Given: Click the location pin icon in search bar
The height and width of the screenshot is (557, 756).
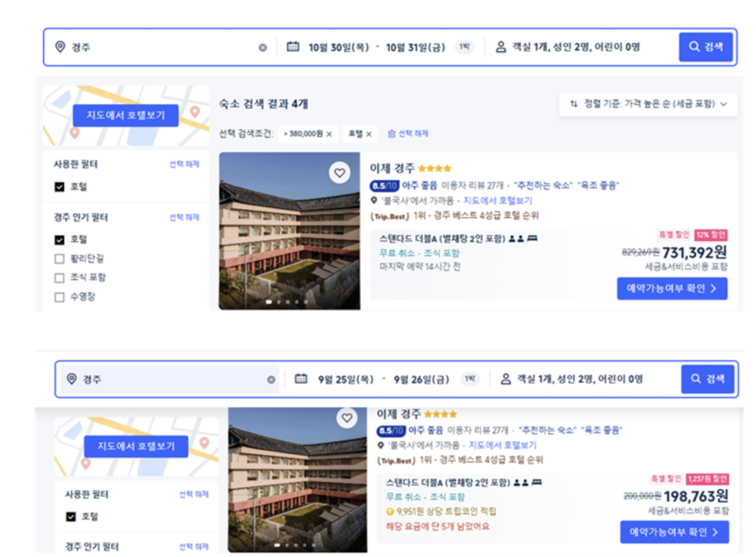Looking at the screenshot, I should pos(61,46).
